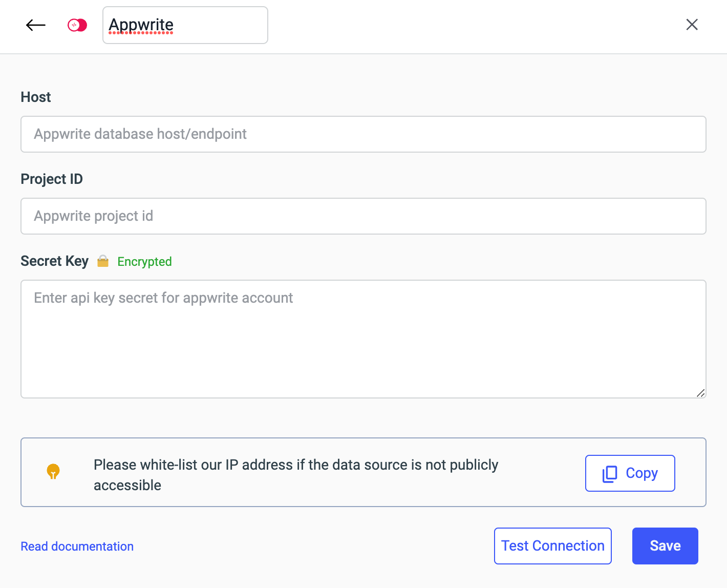
Task: Click the Test Connection button
Action: click(x=552, y=546)
